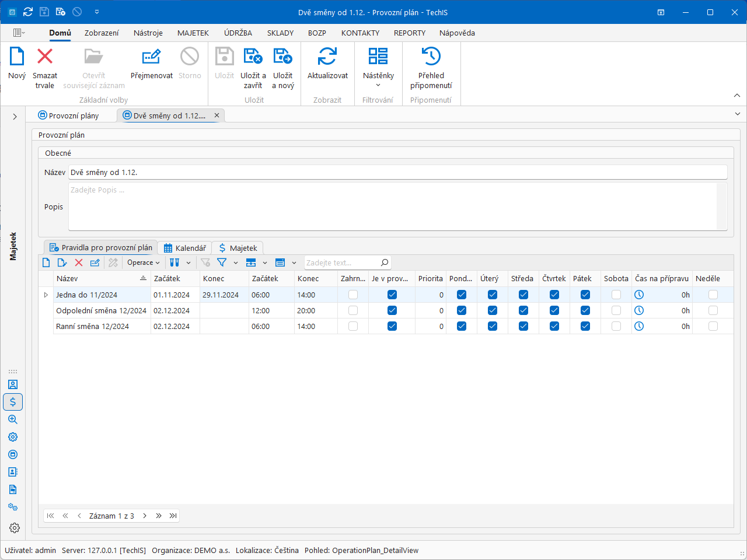Enable Sobota checkbox for Jedna do 11/2024

(616, 295)
